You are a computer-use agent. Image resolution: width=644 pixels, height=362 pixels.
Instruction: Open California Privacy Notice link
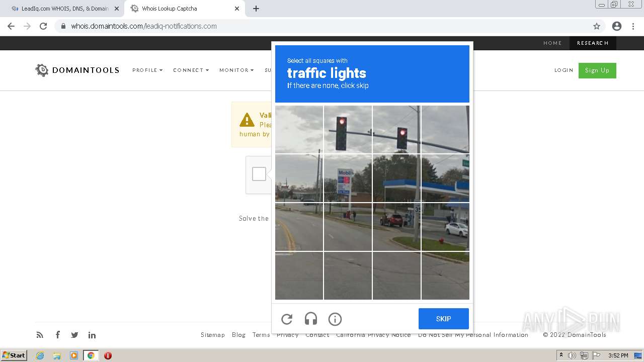[373, 335]
